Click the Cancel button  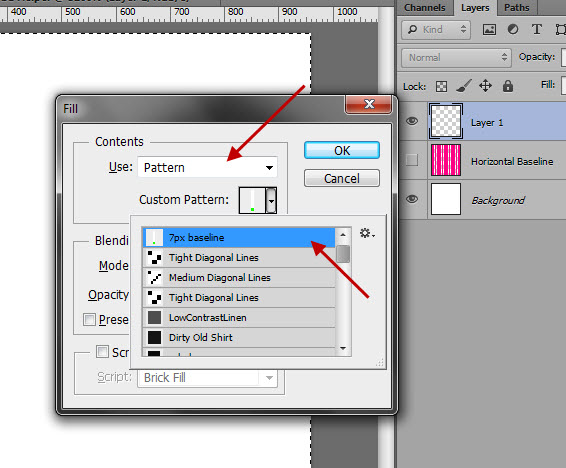(x=342, y=178)
